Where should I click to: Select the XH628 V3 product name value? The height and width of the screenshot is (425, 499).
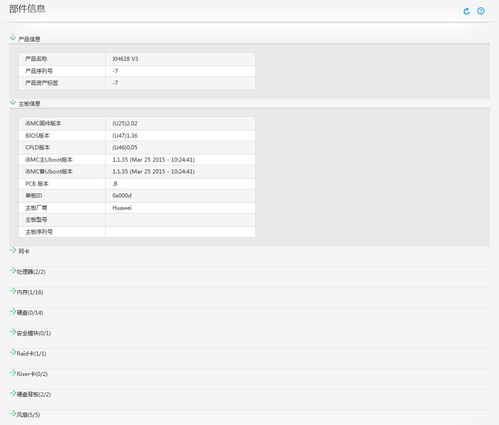[x=125, y=59]
